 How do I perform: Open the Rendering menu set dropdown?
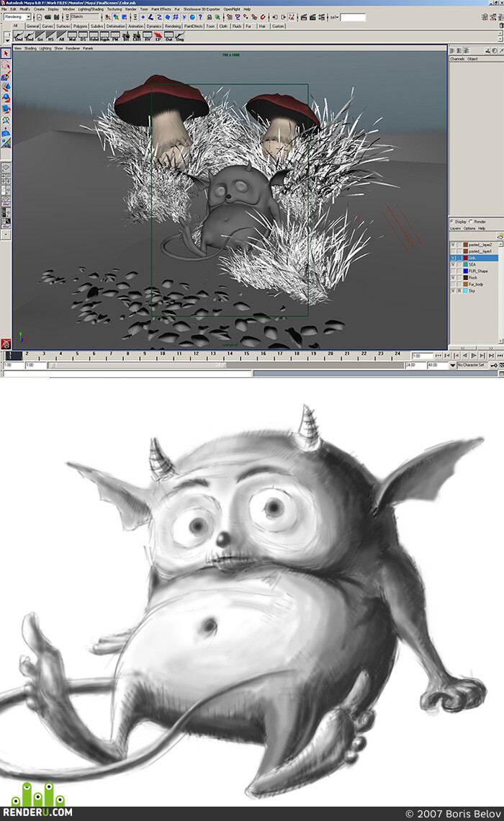[17, 17]
